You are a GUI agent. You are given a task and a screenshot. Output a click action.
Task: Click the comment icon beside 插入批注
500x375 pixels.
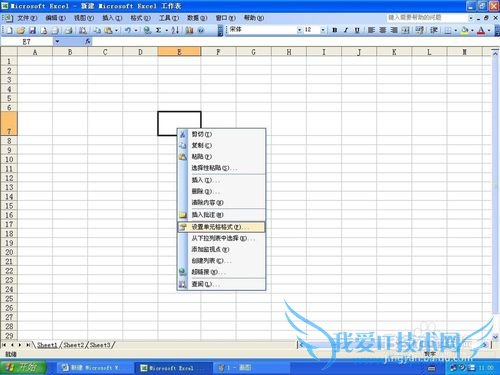[182, 215]
